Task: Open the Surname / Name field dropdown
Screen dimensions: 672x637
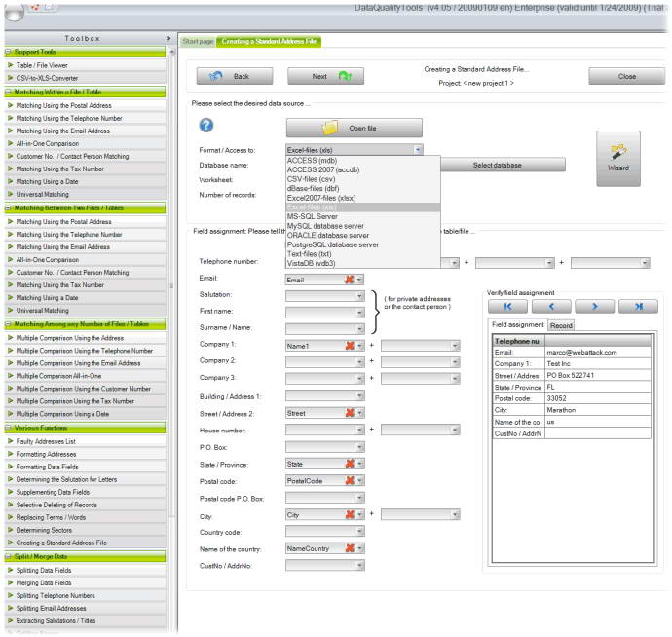Action: pyautogui.click(x=359, y=329)
